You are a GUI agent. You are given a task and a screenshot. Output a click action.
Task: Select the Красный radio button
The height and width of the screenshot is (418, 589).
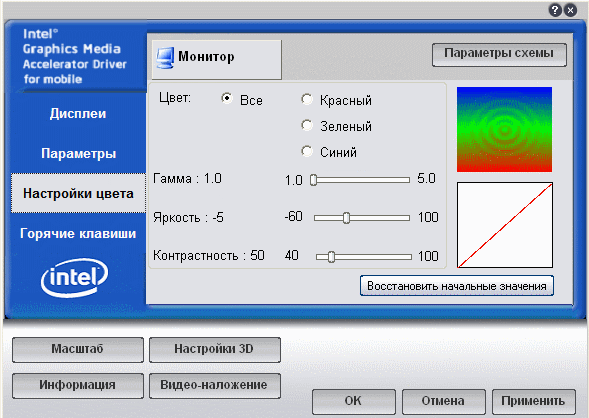pos(307,100)
